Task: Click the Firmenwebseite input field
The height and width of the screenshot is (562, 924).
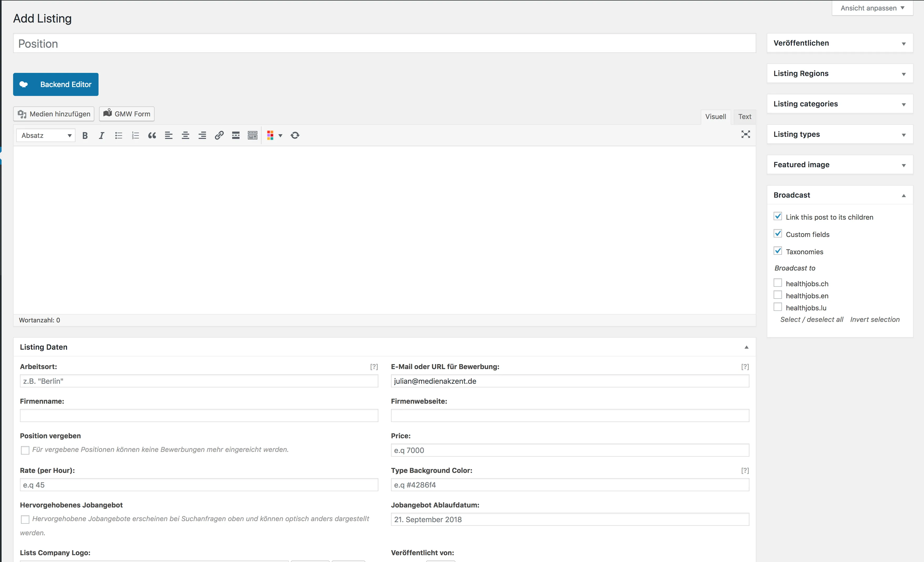Action: pyautogui.click(x=570, y=416)
